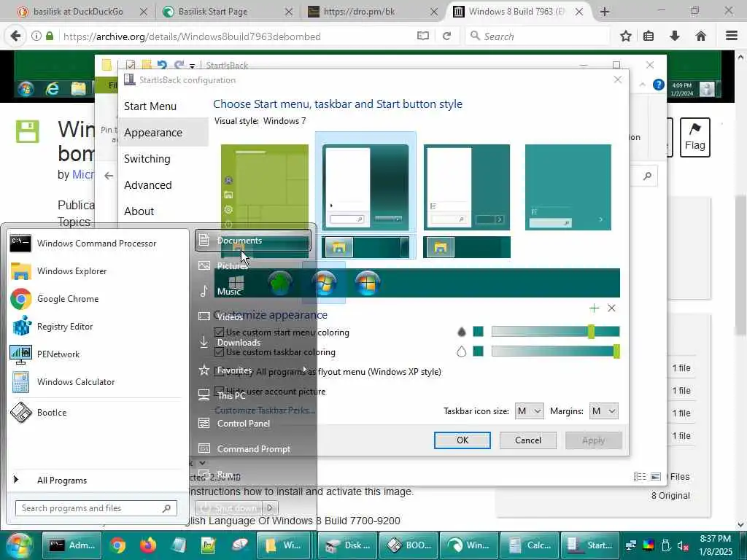Open a new browser tab
Screen dimensions: 747x560
point(605,12)
